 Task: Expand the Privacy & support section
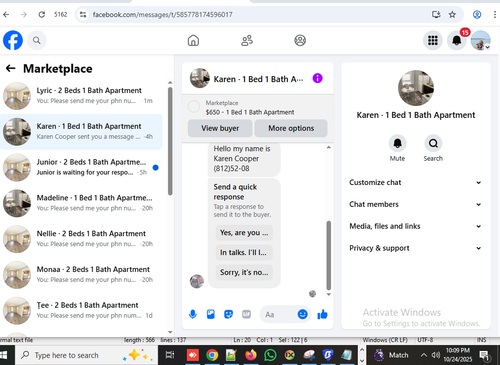(x=415, y=248)
